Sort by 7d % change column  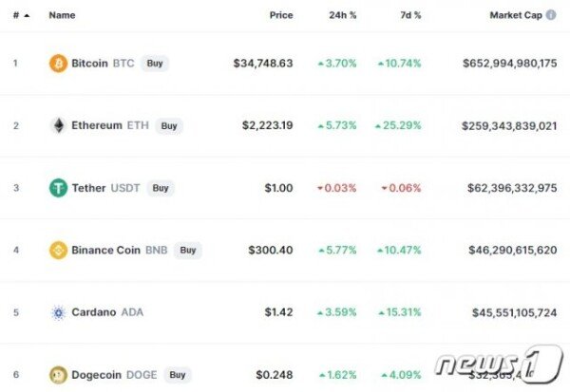pos(409,15)
